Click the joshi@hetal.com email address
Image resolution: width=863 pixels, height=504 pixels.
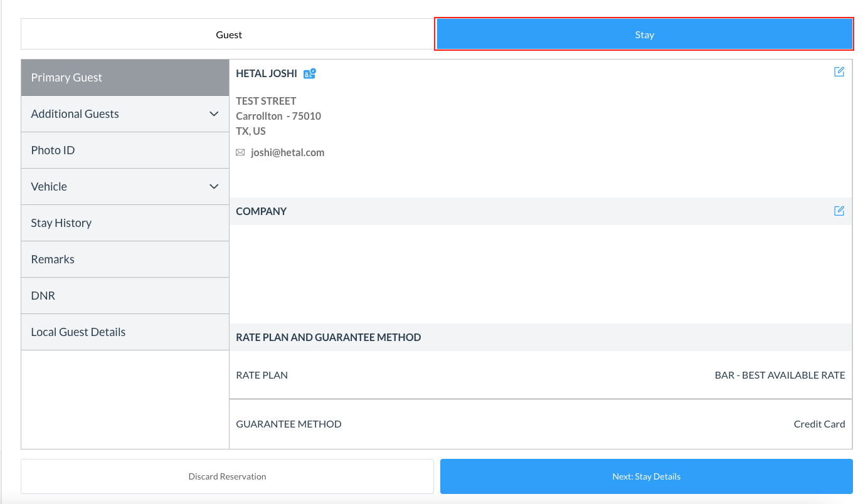point(287,152)
